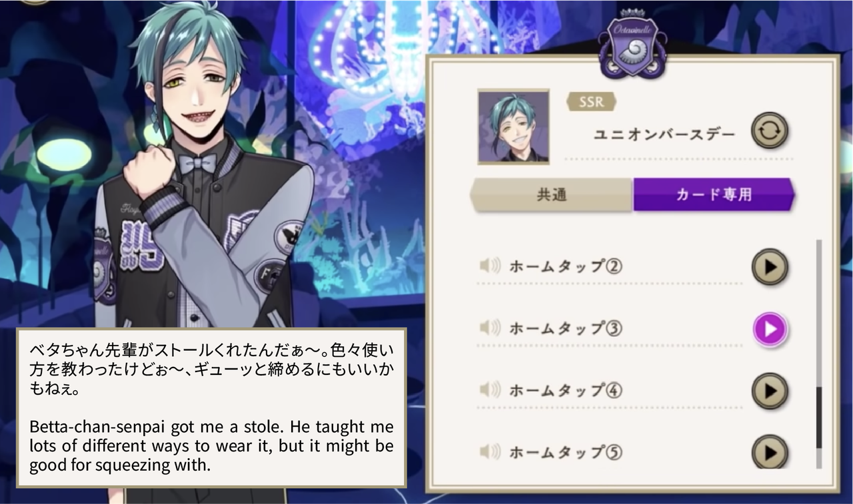Click the character portrait thumbnail

(x=513, y=126)
